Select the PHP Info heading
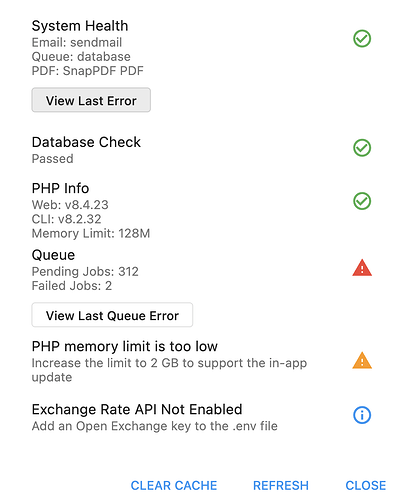 60,188
